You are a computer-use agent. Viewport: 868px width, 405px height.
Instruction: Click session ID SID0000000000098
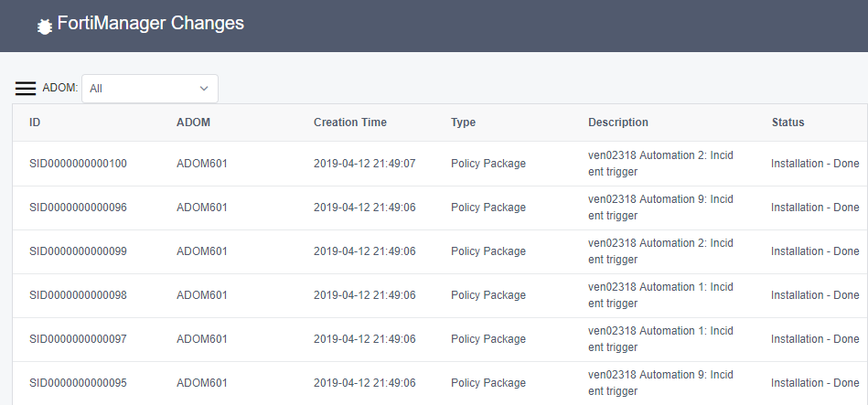click(x=78, y=295)
